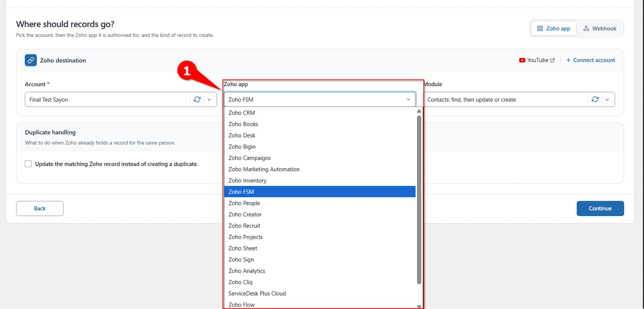Expand the Module dropdown arrow
Screen dimensions: 644x309
(x=607, y=99)
